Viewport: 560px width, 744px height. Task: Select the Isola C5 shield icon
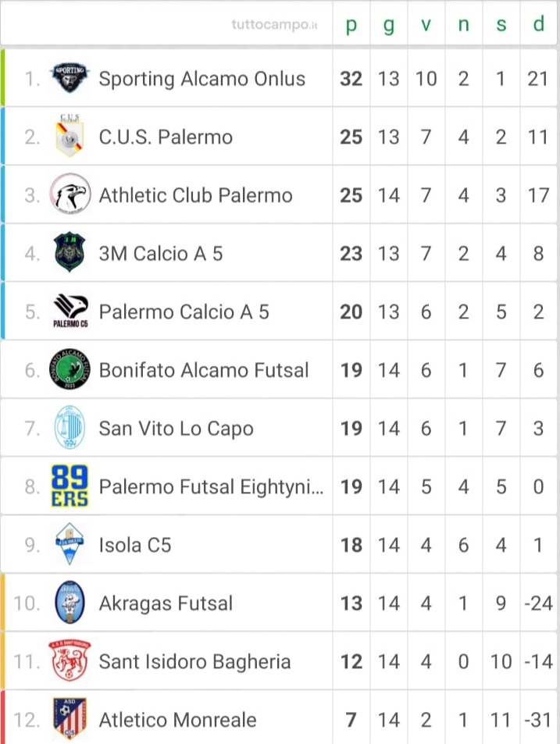(x=70, y=544)
